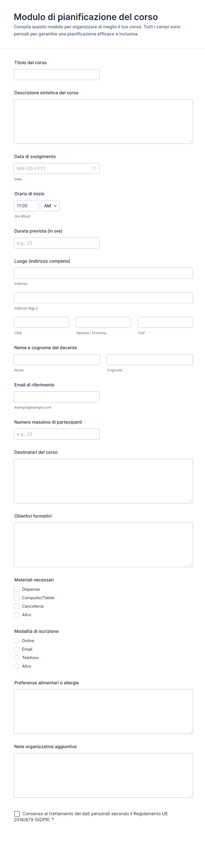The image size is (205, 868).
Task: Focus the Note organizzative aggiuntive textarea
Action: (103, 775)
